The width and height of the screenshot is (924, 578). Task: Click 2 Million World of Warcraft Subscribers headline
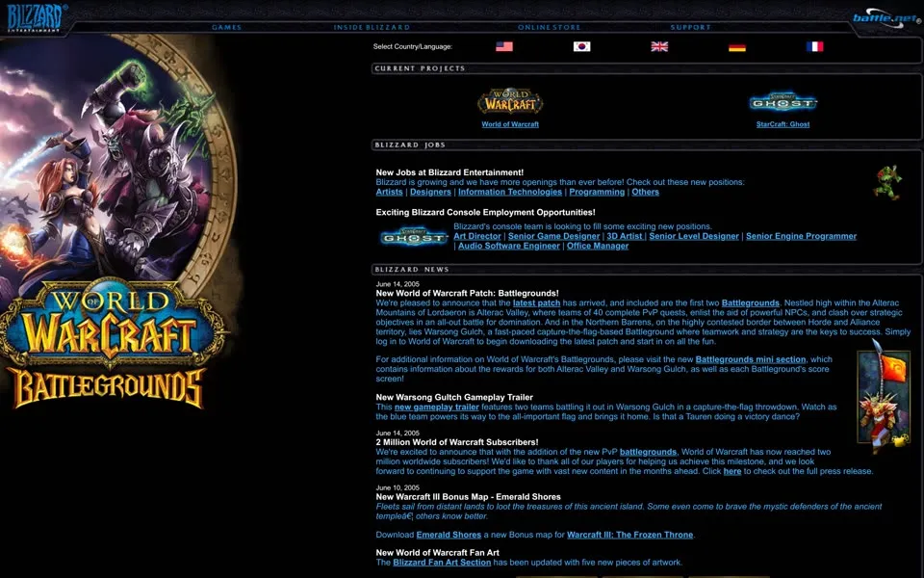(456, 442)
